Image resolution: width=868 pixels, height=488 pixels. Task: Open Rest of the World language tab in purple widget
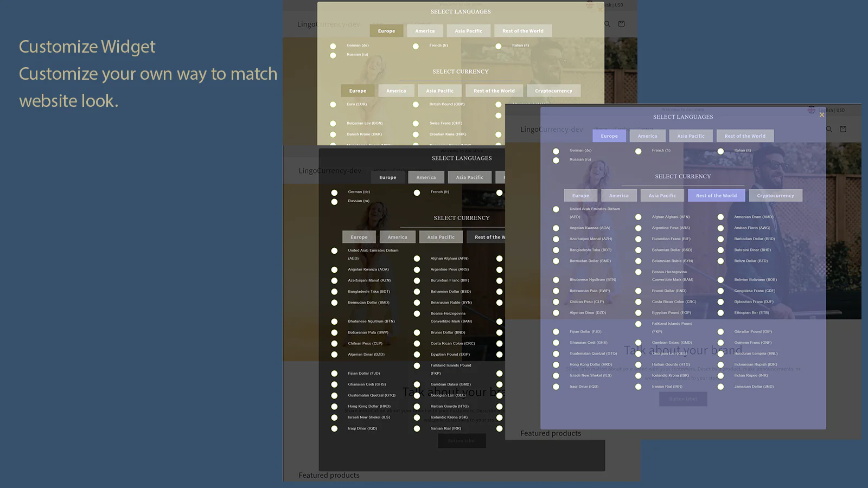(x=745, y=136)
